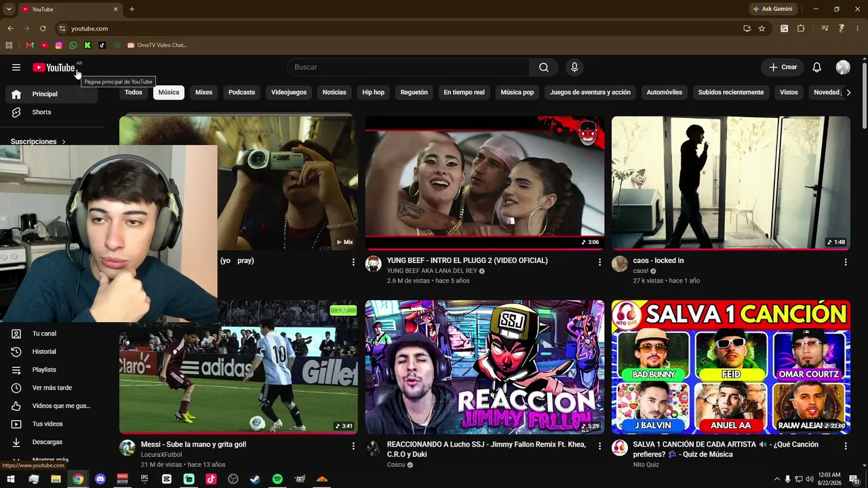Open the notifications bell
Screen dimensions: 868x488
(817, 67)
